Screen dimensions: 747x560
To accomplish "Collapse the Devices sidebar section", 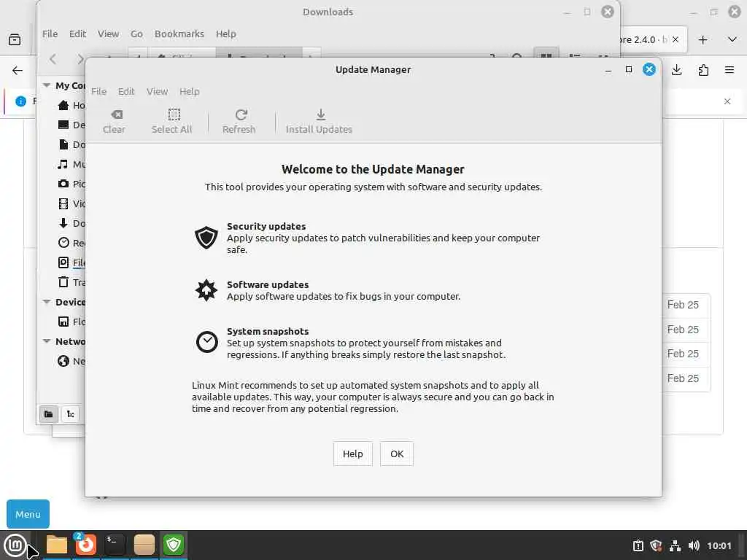I will coord(47,302).
